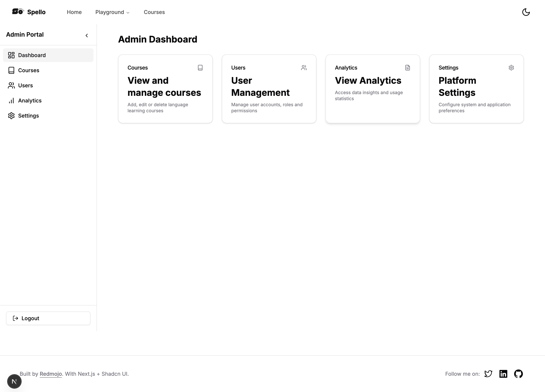Open the Platform Settings card
The width and height of the screenshot is (545, 392).
[x=476, y=89]
